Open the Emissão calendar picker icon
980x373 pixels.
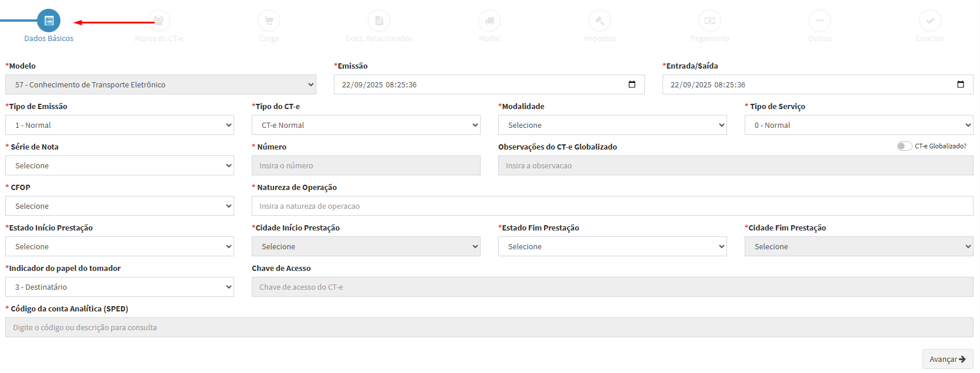pos(632,84)
